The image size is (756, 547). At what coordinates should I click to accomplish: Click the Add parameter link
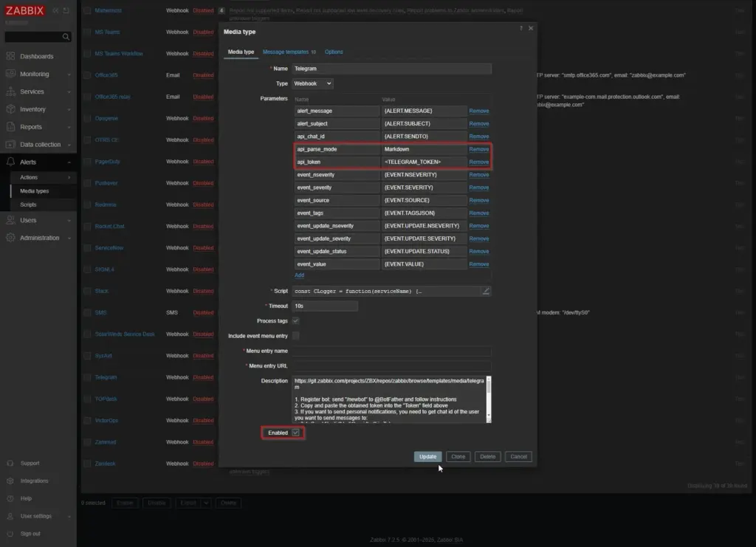(x=300, y=275)
